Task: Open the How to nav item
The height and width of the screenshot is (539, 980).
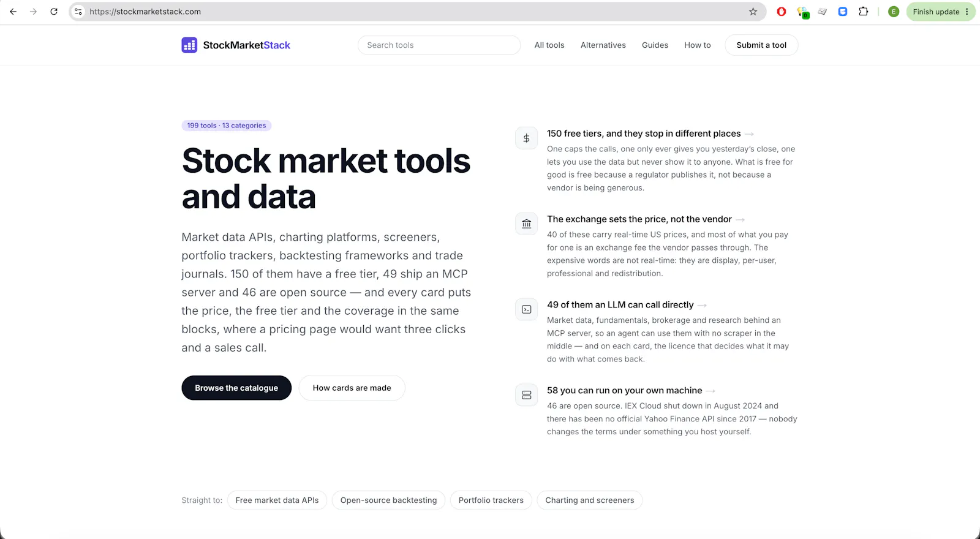Action: coord(698,45)
